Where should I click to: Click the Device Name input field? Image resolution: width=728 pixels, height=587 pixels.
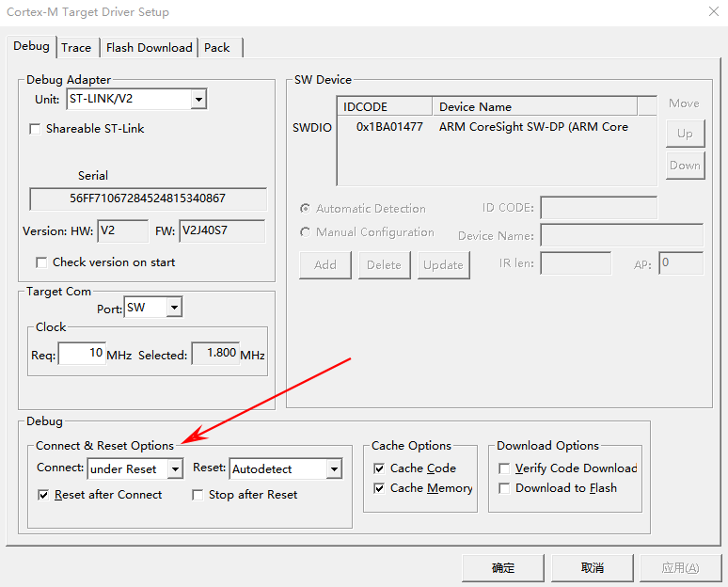[x=622, y=235]
